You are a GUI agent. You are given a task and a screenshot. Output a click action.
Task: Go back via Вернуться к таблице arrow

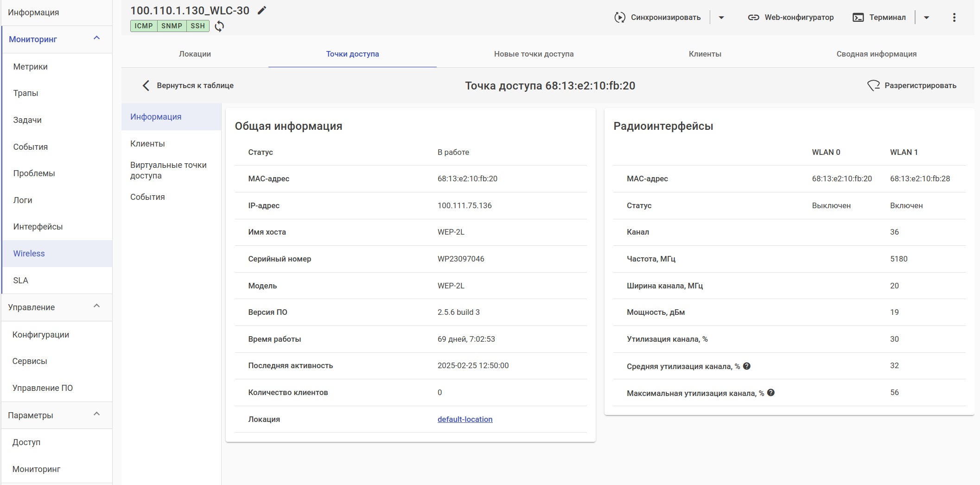pyautogui.click(x=146, y=86)
